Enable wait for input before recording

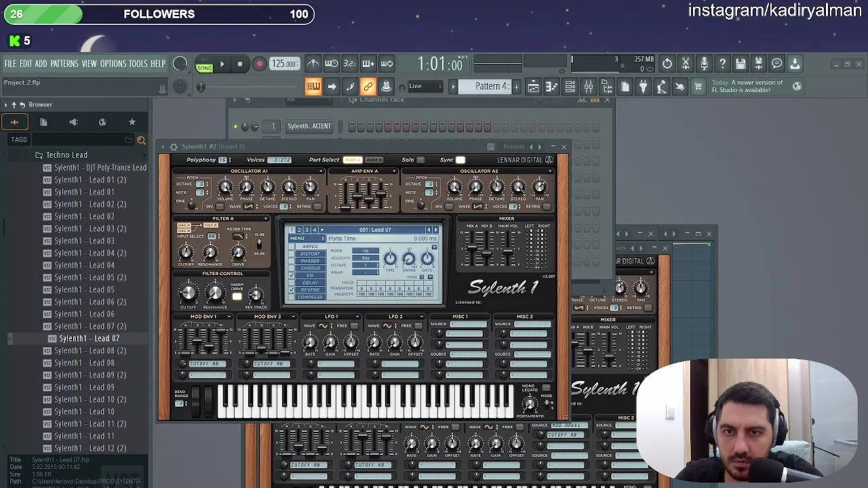click(331, 64)
